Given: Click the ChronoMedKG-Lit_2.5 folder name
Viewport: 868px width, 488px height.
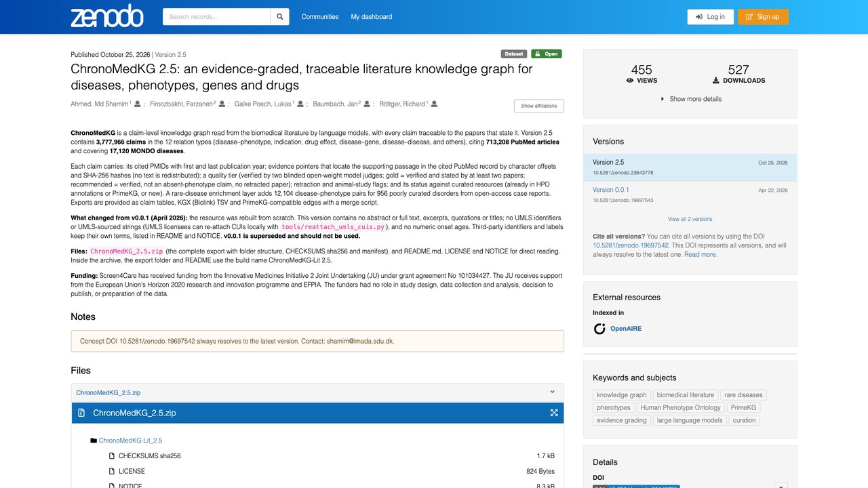Looking at the screenshot, I should (131, 441).
